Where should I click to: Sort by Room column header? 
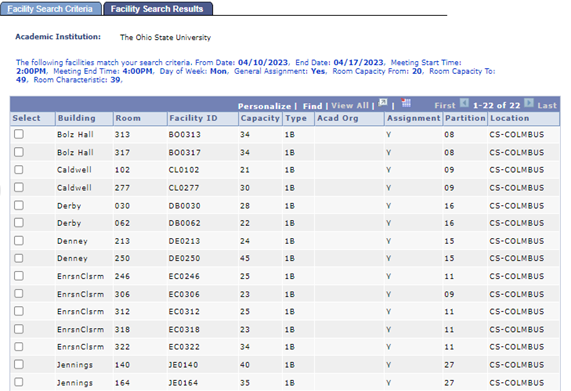(128, 118)
